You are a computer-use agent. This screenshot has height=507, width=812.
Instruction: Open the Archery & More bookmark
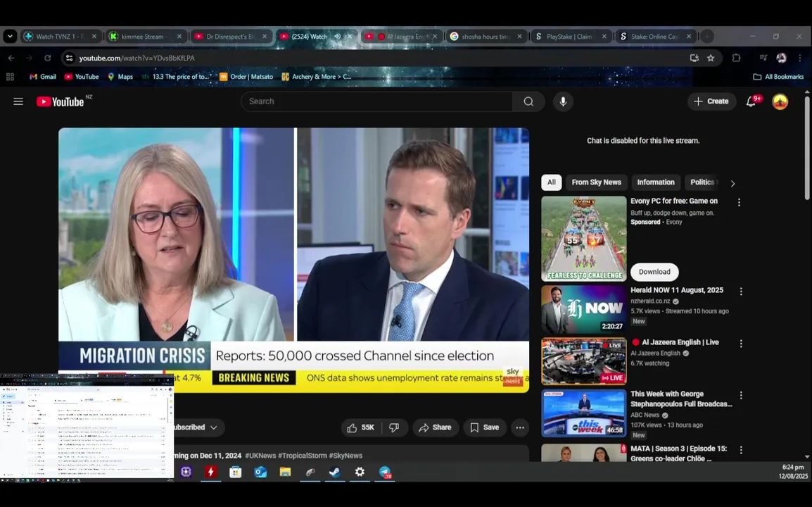[x=317, y=77]
